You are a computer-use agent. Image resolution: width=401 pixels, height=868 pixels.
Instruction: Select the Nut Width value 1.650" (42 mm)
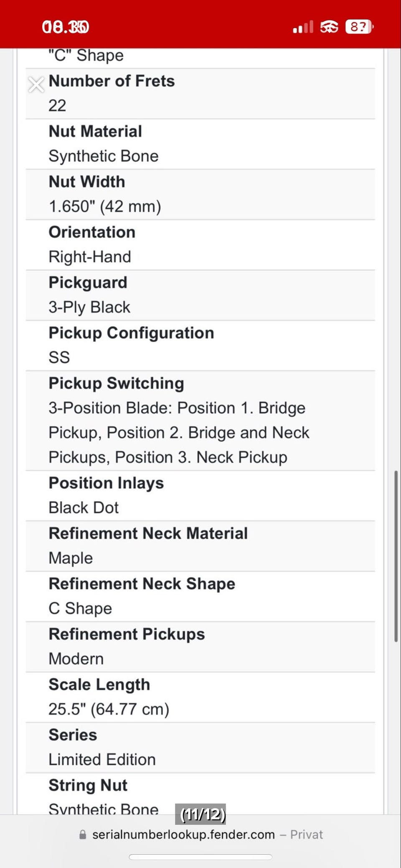[105, 206]
